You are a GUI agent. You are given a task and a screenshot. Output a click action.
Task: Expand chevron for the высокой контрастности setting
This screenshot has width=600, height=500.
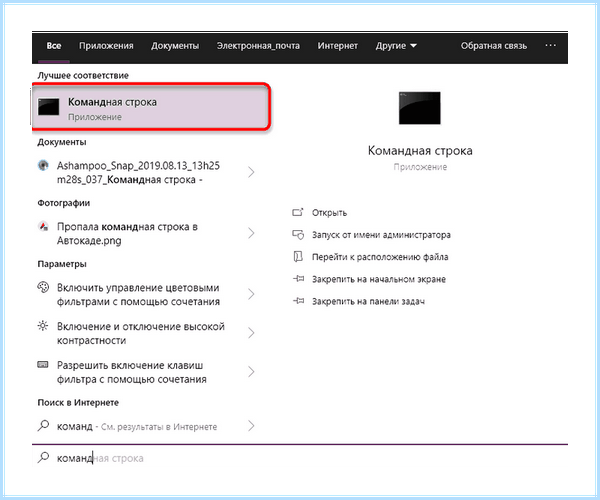[251, 333]
